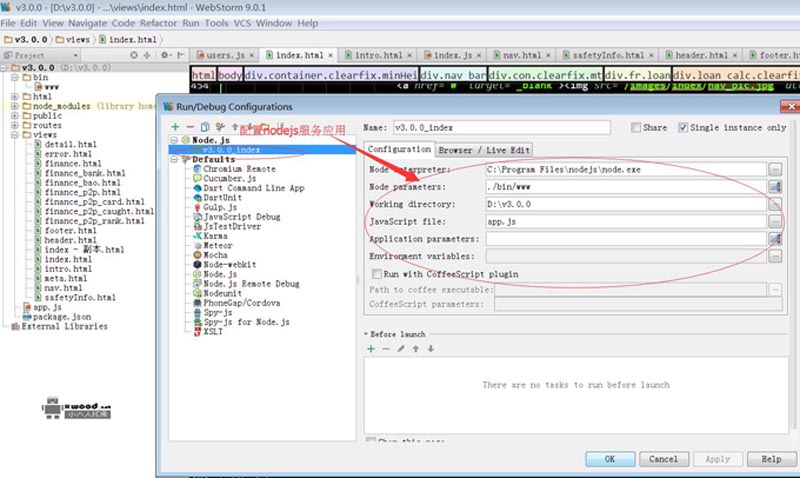This screenshot has width=800, height=478.
Task: Select Dart Command Line App default
Action: tap(248, 188)
